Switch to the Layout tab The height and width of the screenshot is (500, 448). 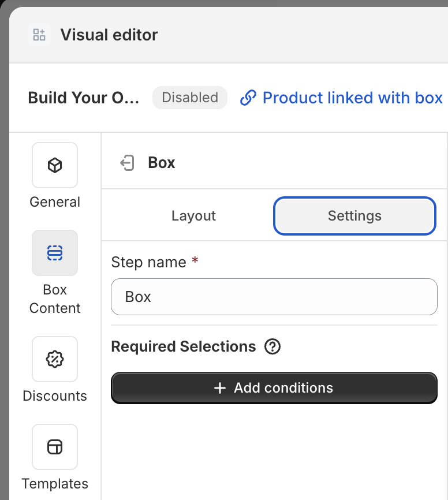(x=193, y=216)
